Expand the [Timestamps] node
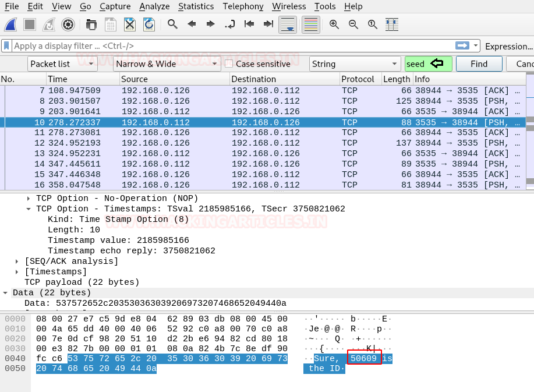 pyautogui.click(x=17, y=272)
